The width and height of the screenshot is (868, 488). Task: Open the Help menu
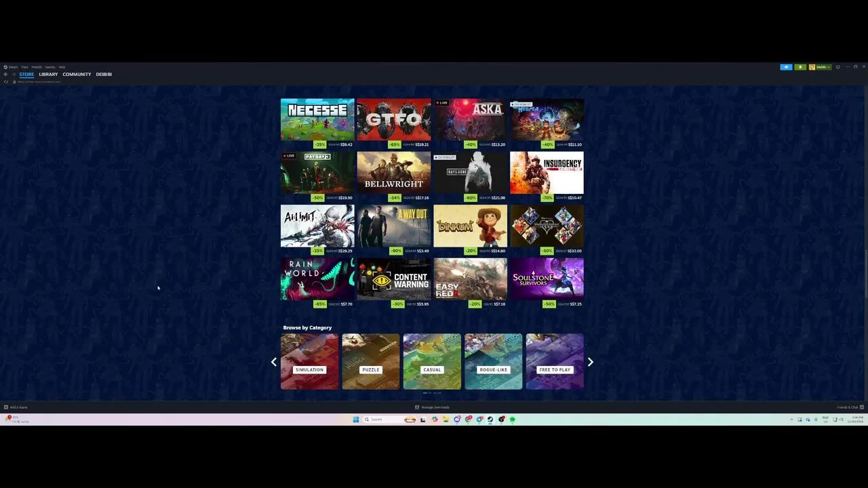click(62, 67)
